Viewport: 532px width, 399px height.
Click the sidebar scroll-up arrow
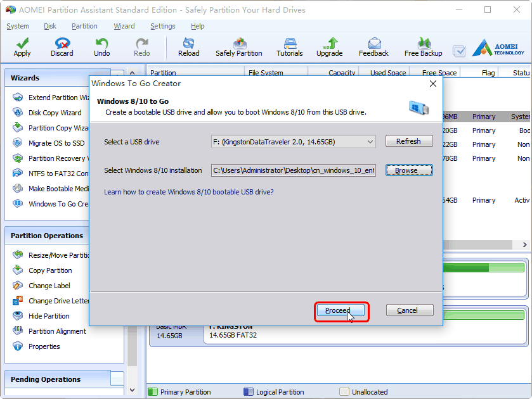click(x=133, y=73)
